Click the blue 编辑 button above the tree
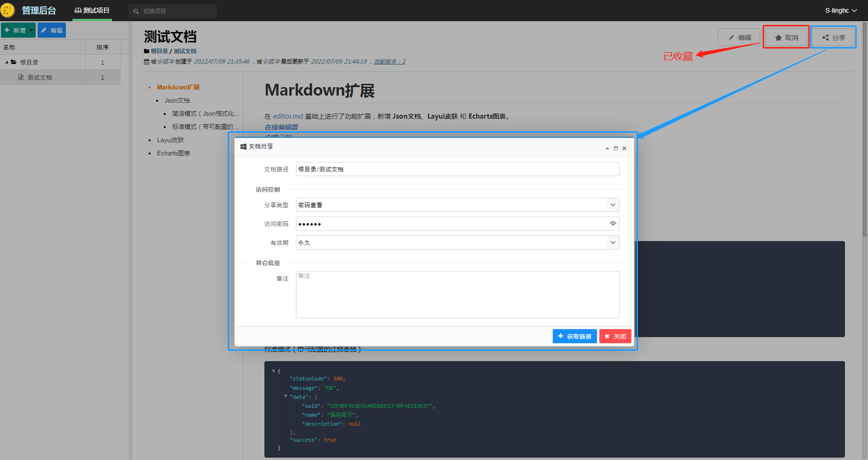The image size is (868, 460). click(52, 30)
